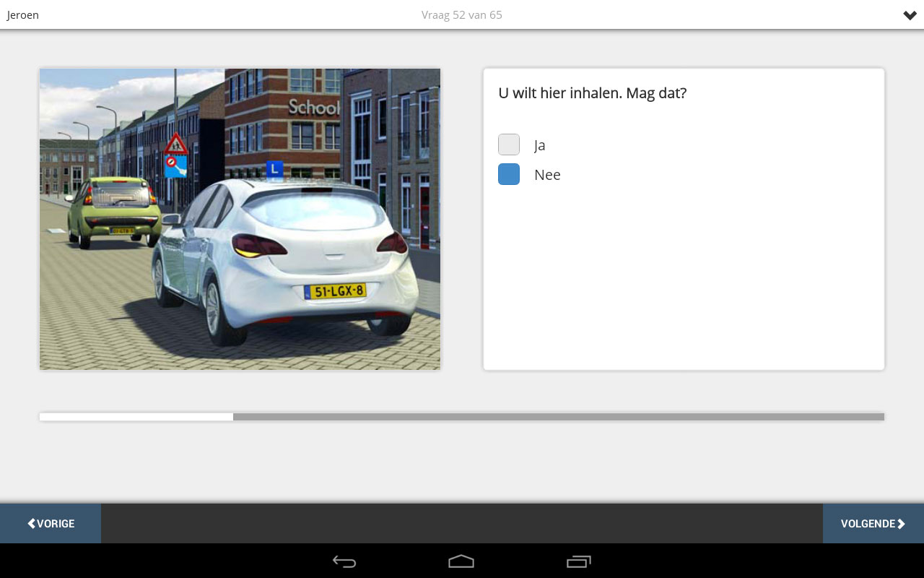The width and height of the screenshot is (924, 578).
Task: Open the 'Vraag 52 van 65' question counter
Action: (462, 15)
